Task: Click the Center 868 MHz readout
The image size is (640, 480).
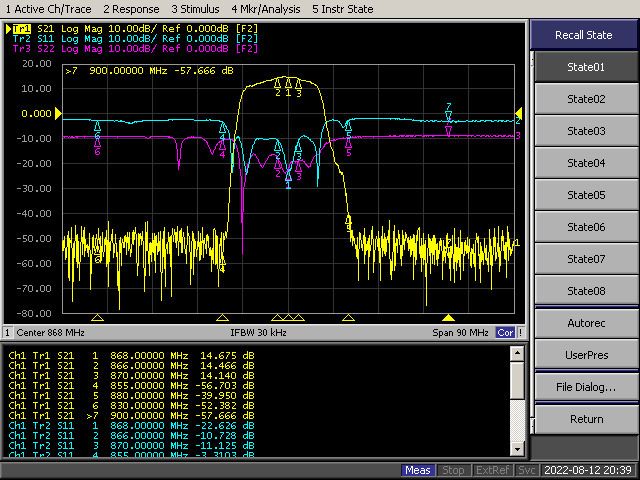Action: 50,333
